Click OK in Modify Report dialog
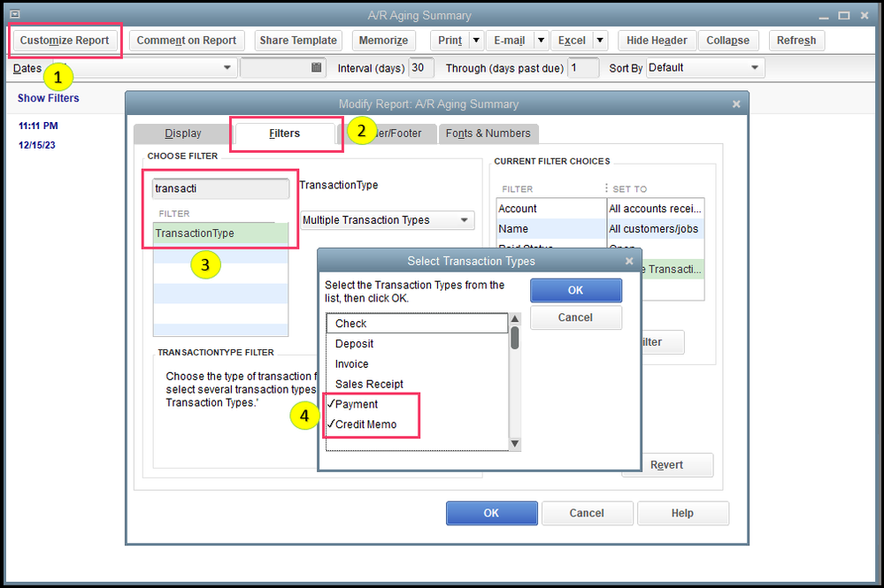This screenshot has height=588, width=884. point(491,513)
